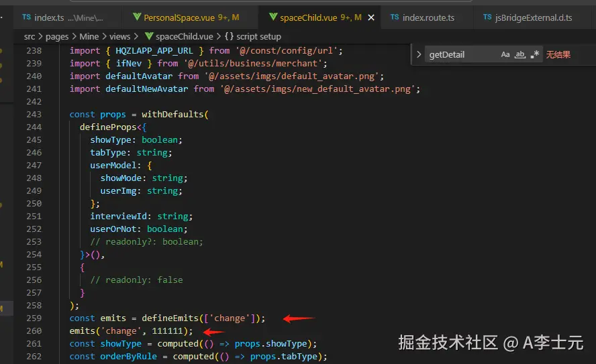The image size is (596, 364).
Task: Click defineEmits call on line 259
Action: coord(170,318)
